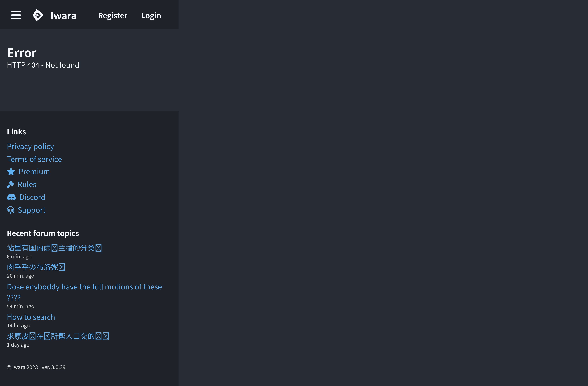The image size is (588, 386).
Task: Open forum topic posted 20 min. ago
Action: tap(36, 267)
